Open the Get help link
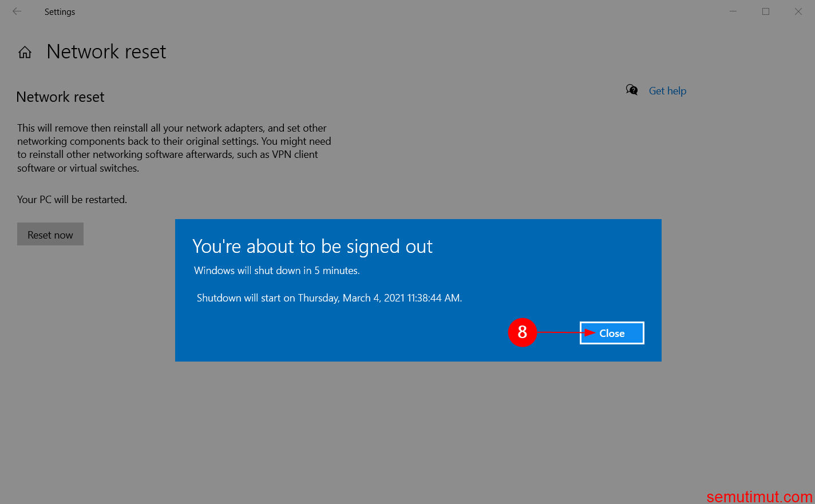Image resolution: width=815 pixels, height=504 pixels. (667, 90)
